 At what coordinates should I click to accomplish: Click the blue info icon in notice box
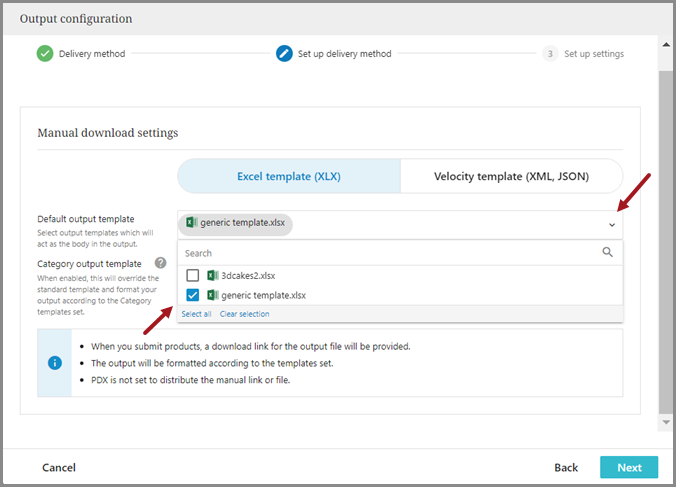click(56, 362)
